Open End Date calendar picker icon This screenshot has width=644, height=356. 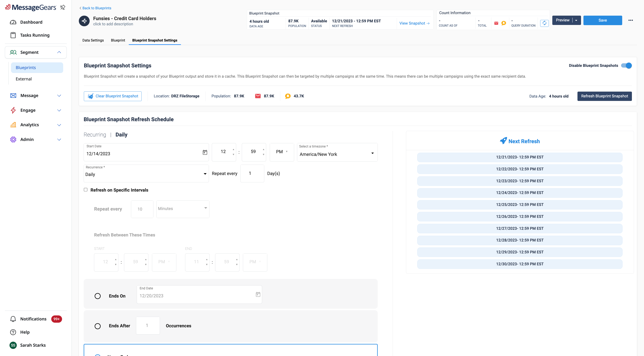pyautogui.click(x=258, y=295)
